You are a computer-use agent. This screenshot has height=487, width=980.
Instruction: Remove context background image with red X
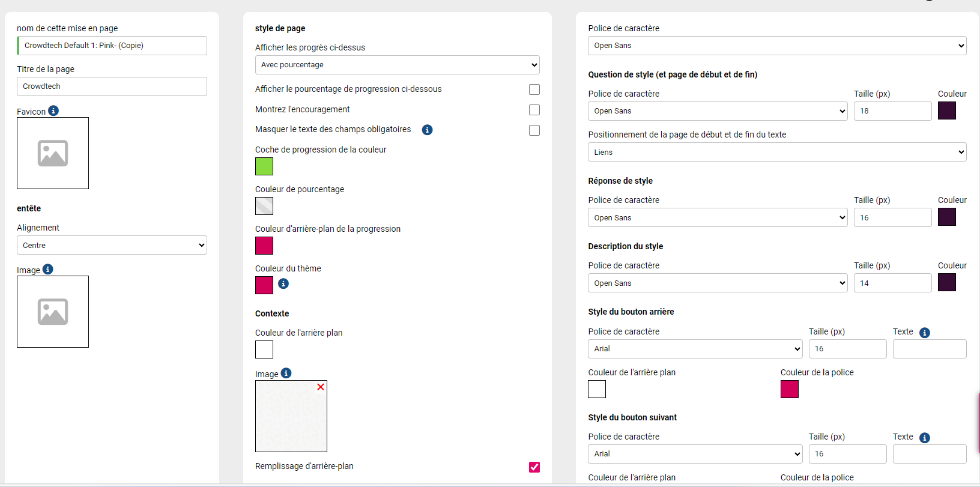click(321, 387)
